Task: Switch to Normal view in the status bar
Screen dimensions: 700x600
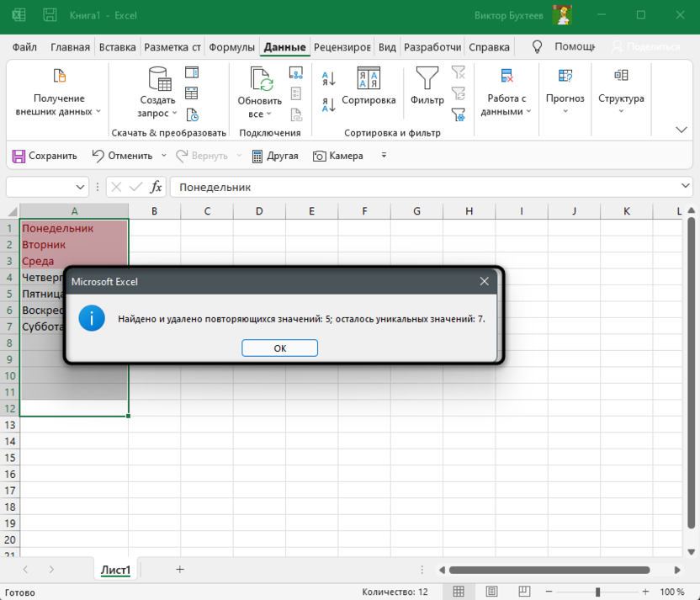Action: pos(459,592)
